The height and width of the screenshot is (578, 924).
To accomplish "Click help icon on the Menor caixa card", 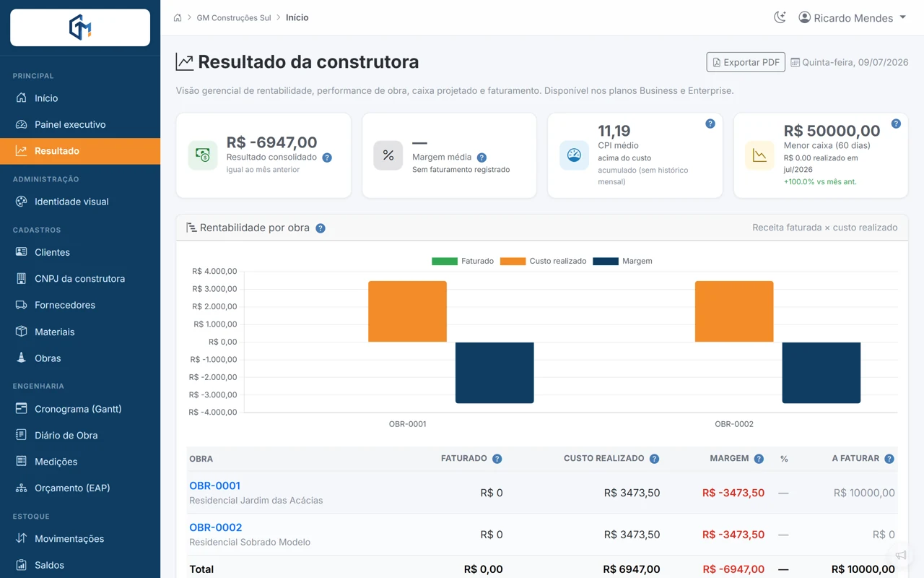I will pyautogui.click(x=896, y=124).
